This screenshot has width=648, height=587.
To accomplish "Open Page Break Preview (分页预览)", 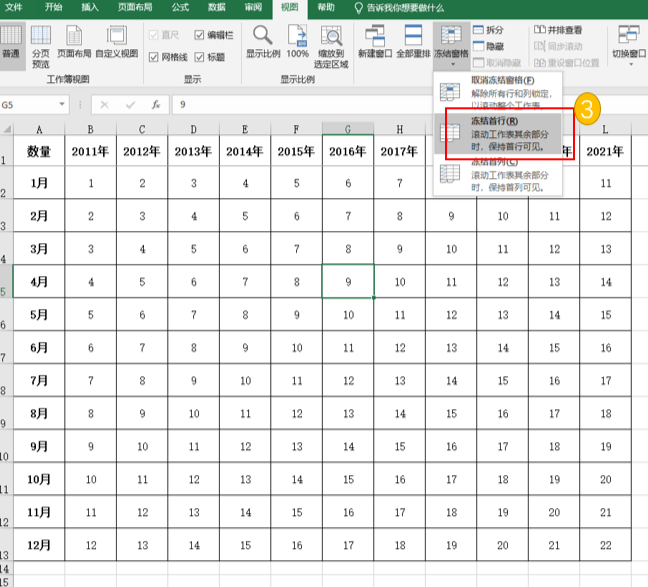I will [40, 46].
